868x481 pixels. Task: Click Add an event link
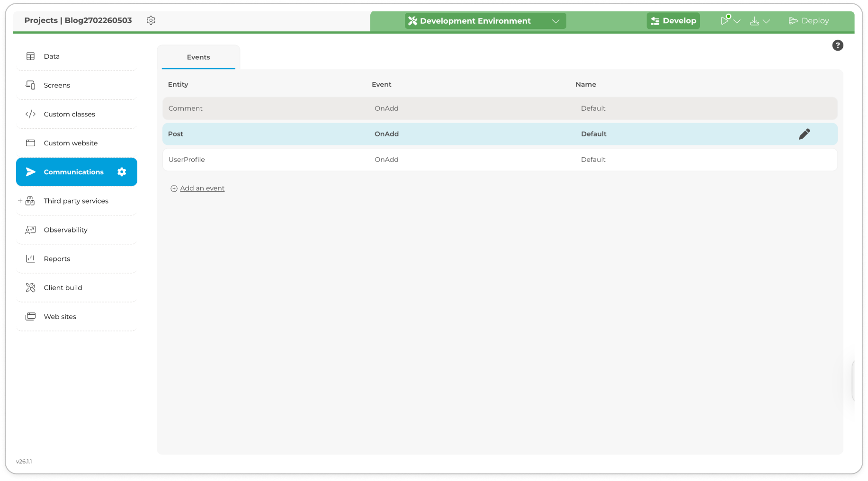202,188
